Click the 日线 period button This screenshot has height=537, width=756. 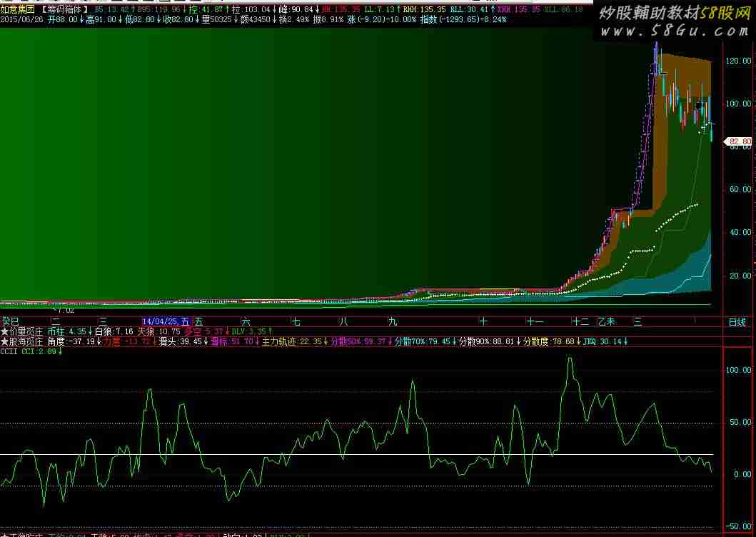(737, 322)
